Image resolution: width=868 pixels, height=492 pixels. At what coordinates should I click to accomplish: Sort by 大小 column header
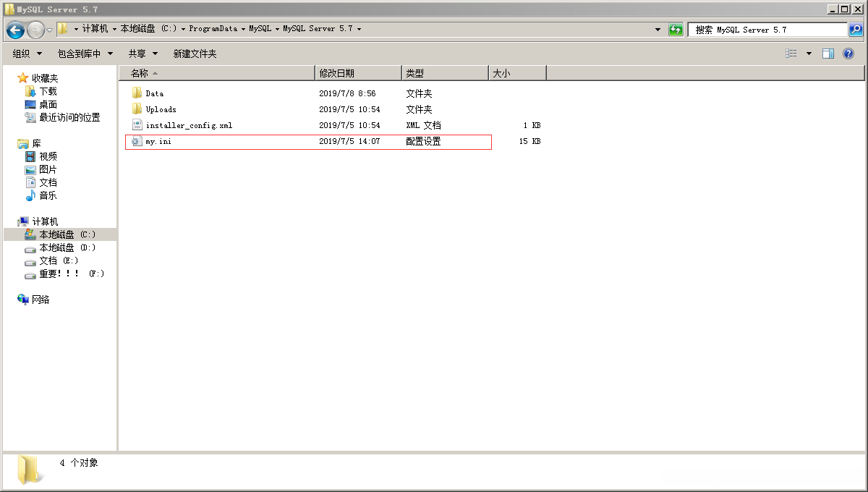click(x=517, y=73)
